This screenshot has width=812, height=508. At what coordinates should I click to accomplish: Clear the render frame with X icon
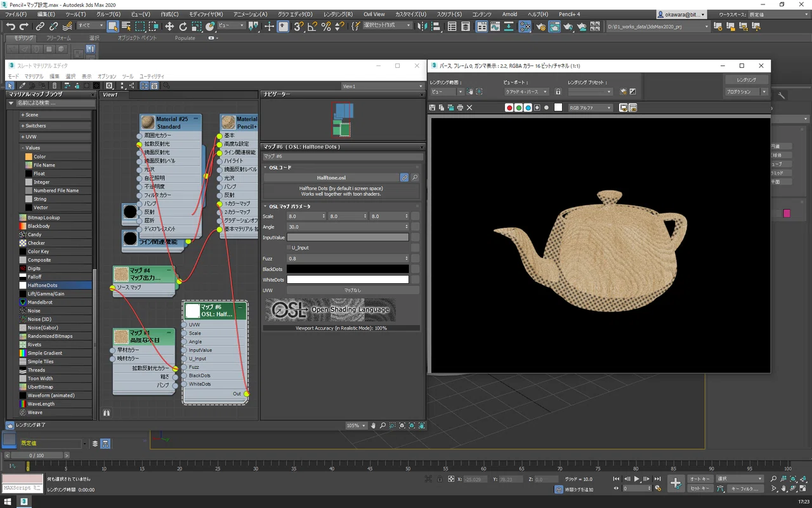pos(469,107)
